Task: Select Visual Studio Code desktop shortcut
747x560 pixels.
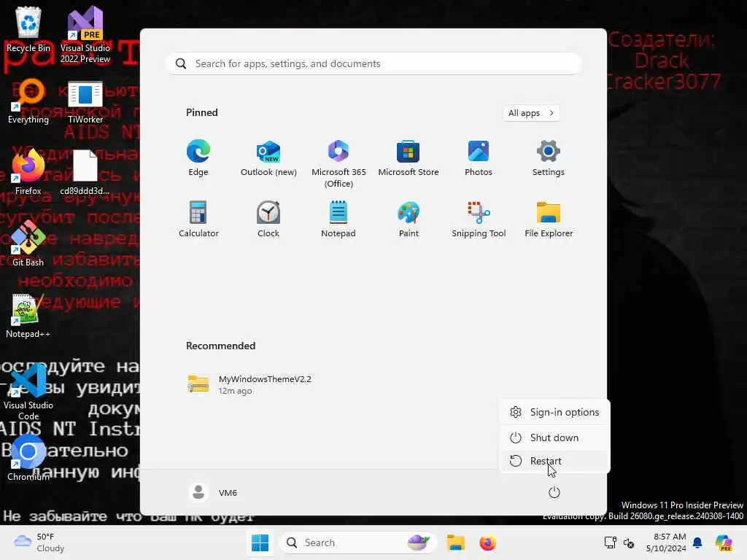Action: pyautogui.click(x=28, y=392)
